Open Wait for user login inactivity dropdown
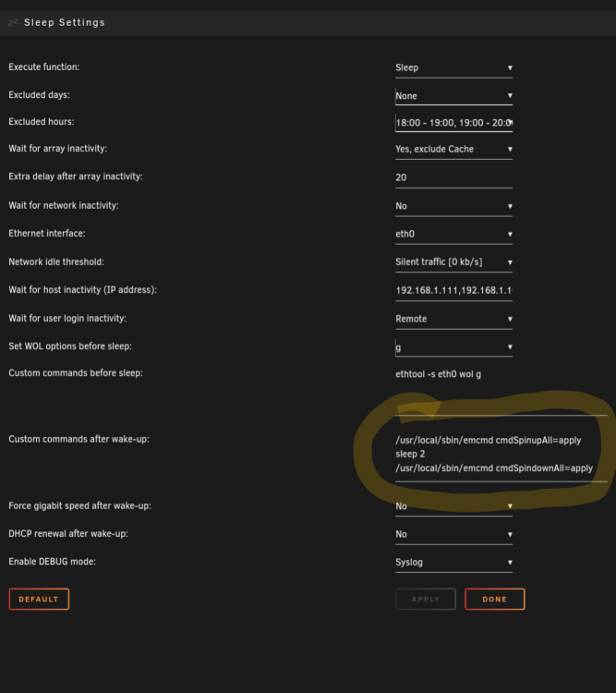The image size is (616, 693). (453, 319)
